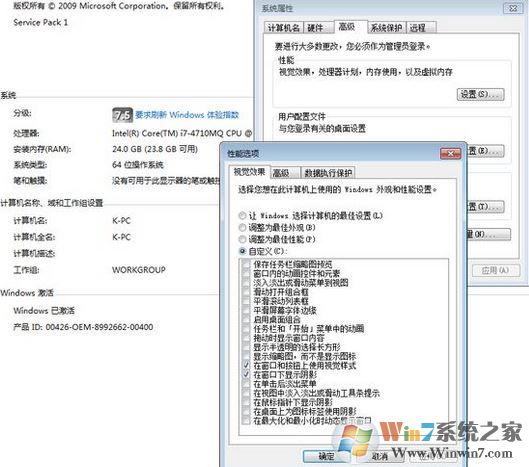529x467 pixels.
Task: Turn on 启用桌面组合 checkbox
Action: pos(246,319)
